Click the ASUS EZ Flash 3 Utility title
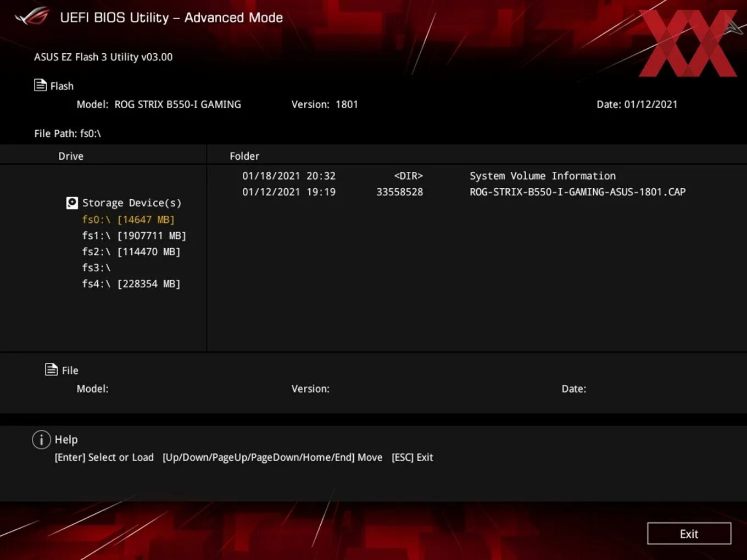The width and height of the screenshot is (747, 560). point(103,57)
